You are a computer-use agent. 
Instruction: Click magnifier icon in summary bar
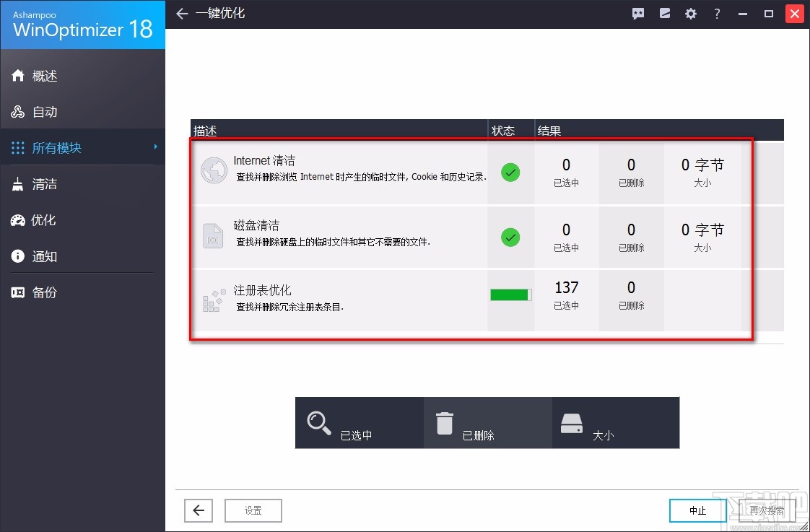[319, 423]
